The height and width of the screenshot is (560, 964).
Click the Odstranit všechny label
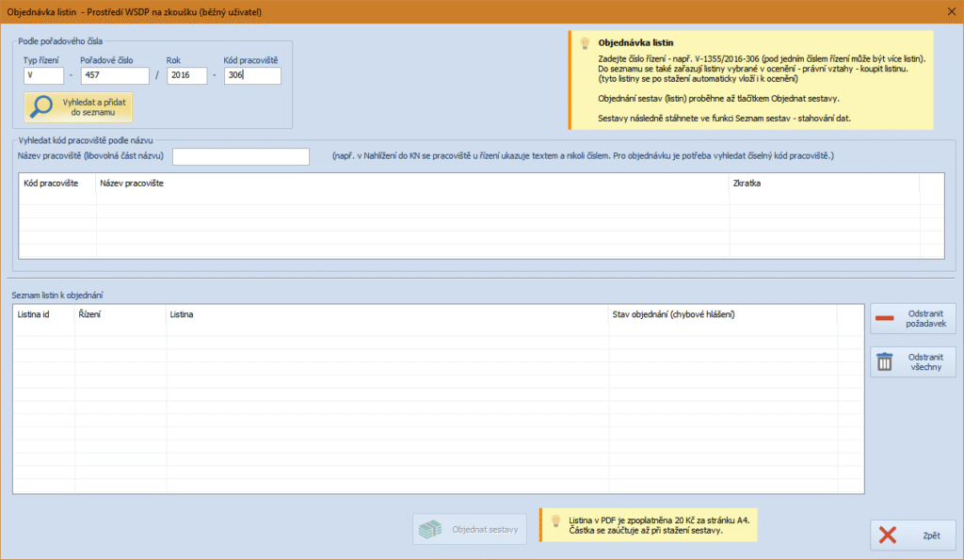(x=925, y=362)
